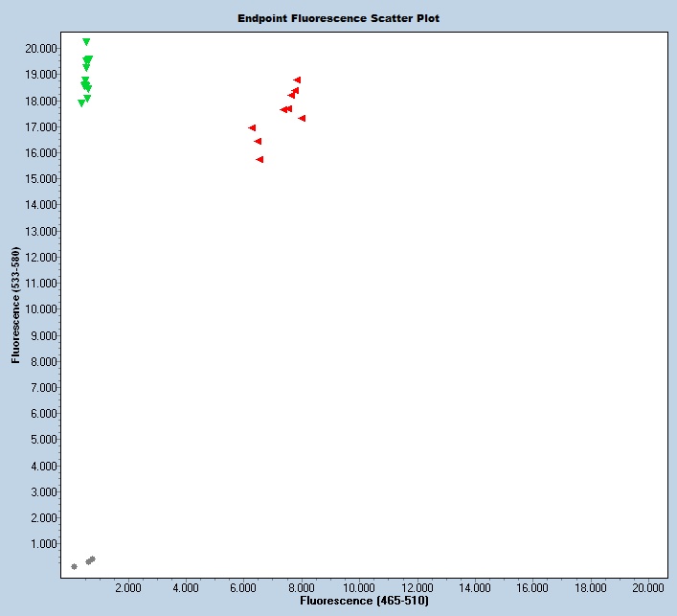This screenshot has height=616, width=677.
Task: Click the Endpoint Fluorescence Scatter Plot title
Action: click(339, 18)
